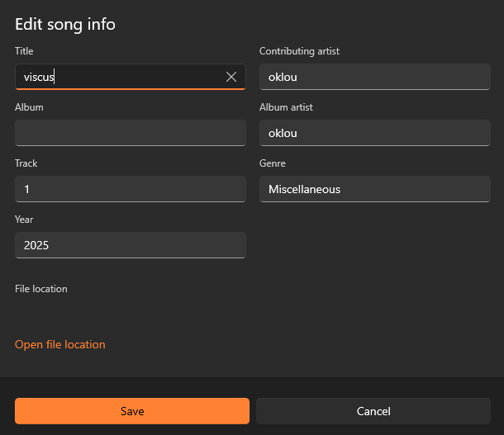Click the "Contributing artist" label text
The image size is (504, 435).
[x=299, y=51]
